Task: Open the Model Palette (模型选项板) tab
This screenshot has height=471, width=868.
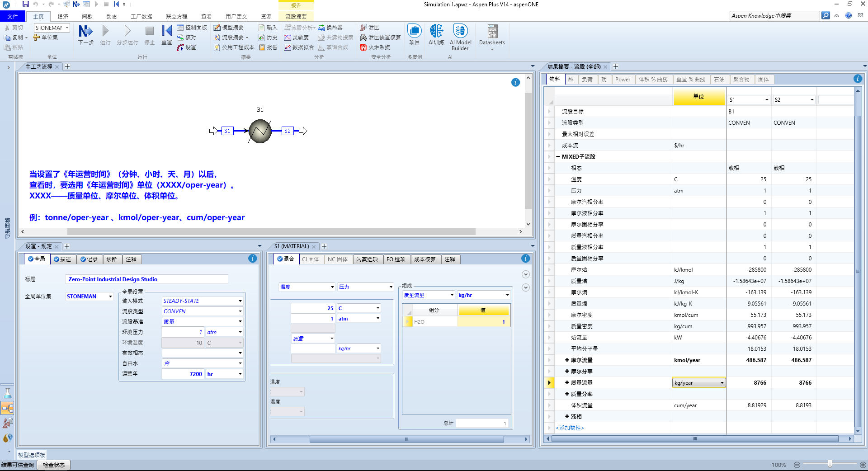Action: [31, 455]
